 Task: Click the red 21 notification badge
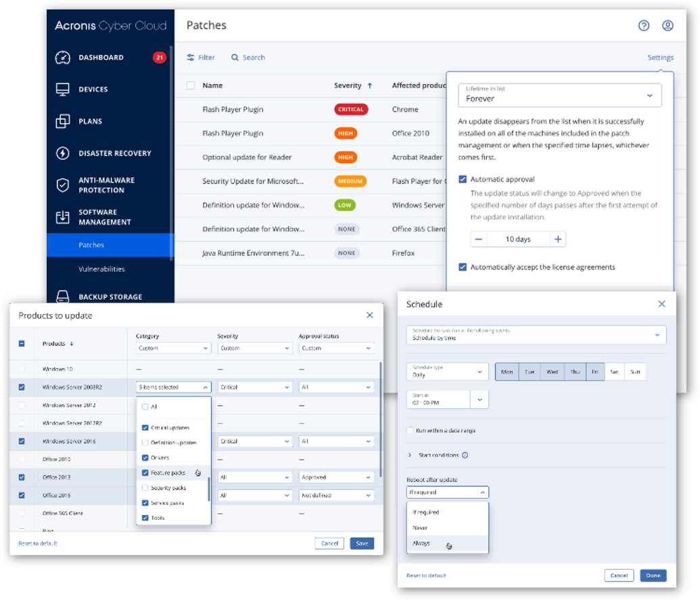tap(160, 58)
